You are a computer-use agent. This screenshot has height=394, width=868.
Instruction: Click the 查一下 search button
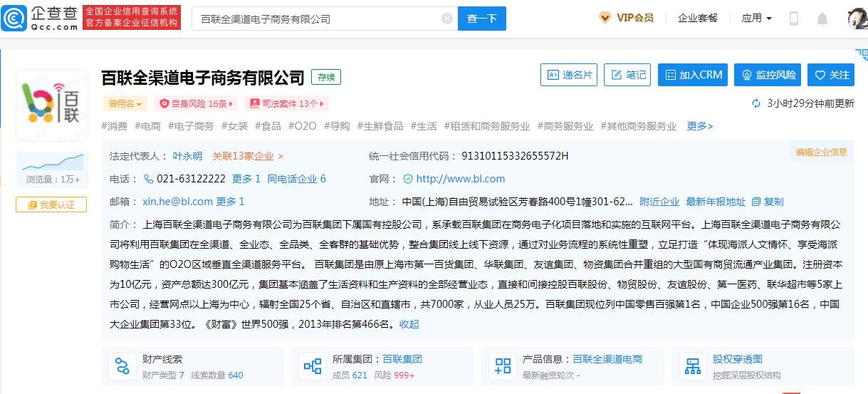click(482, 19)
